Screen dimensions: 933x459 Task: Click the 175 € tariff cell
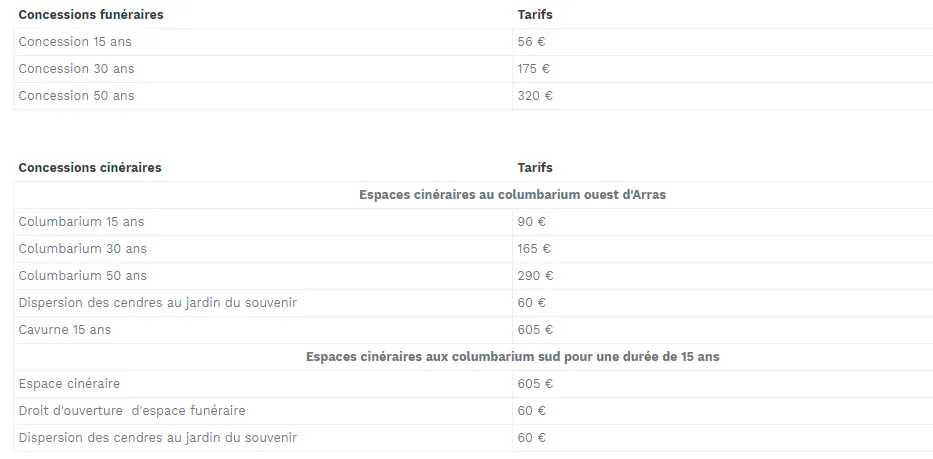(534, 69)
